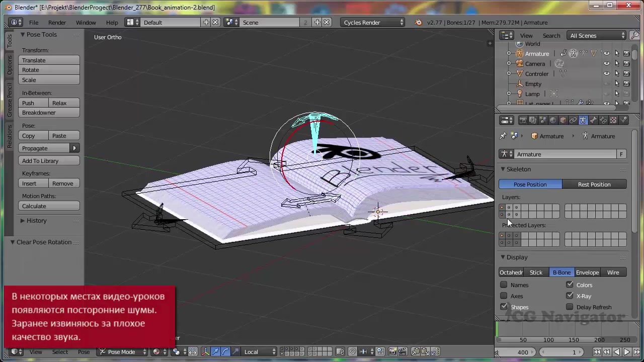The height and width of the screenshot is (362, 644).
Task: Enable the Axes checkbox
Action: point(504,296)
